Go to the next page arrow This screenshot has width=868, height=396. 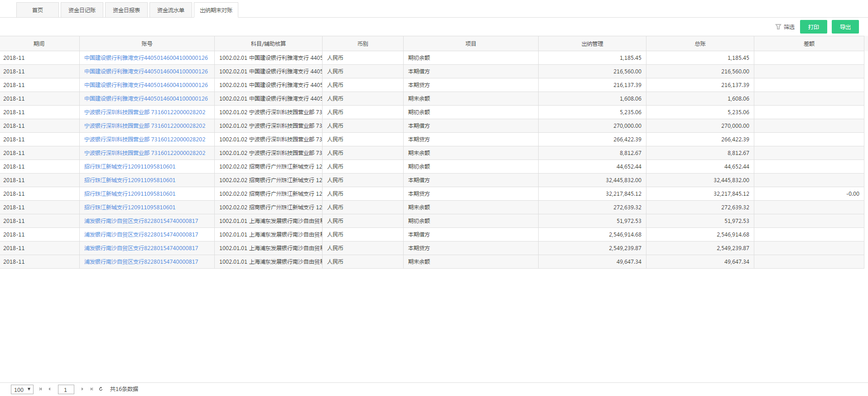(82, 389)
